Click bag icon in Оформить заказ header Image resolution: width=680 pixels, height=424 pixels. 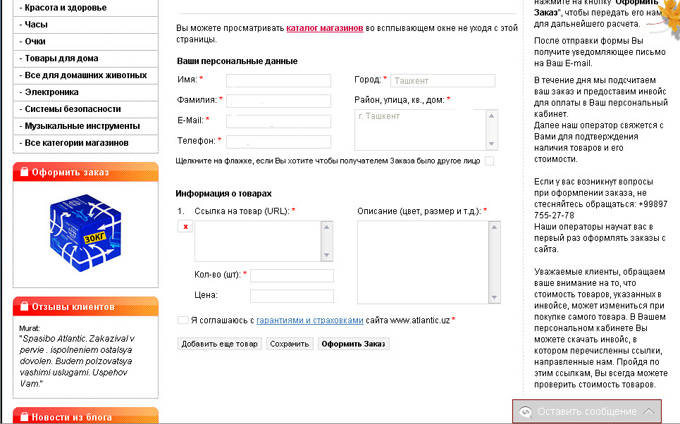pos(24,172)
